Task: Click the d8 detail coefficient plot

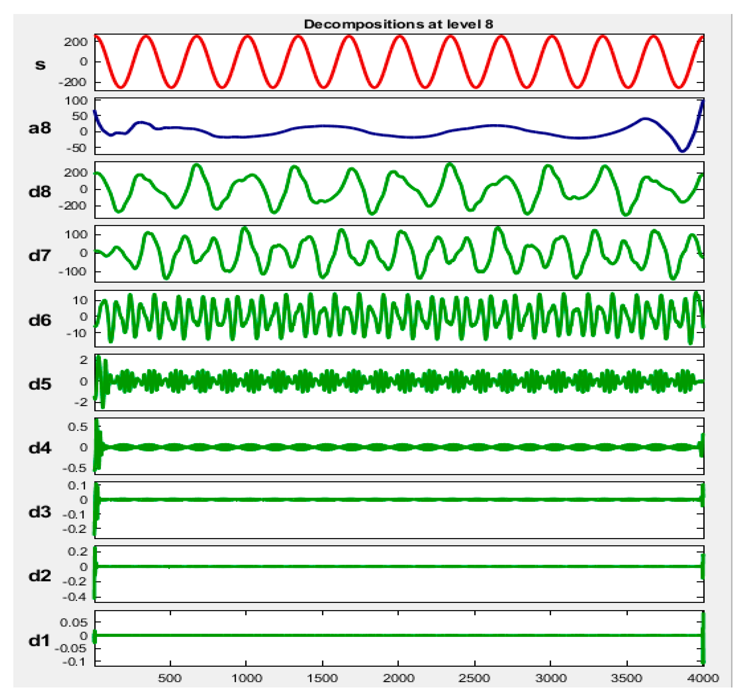Action: click(x=399, y=190)
